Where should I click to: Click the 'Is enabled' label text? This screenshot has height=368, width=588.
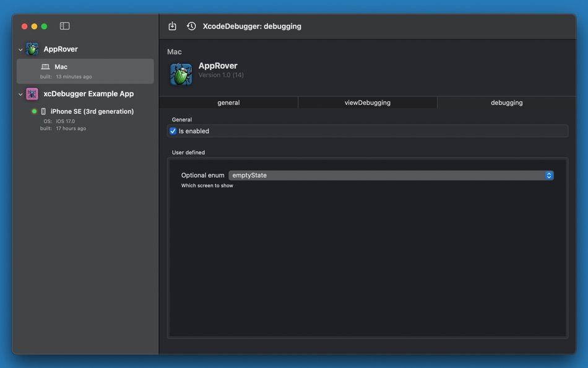[194, 131]
